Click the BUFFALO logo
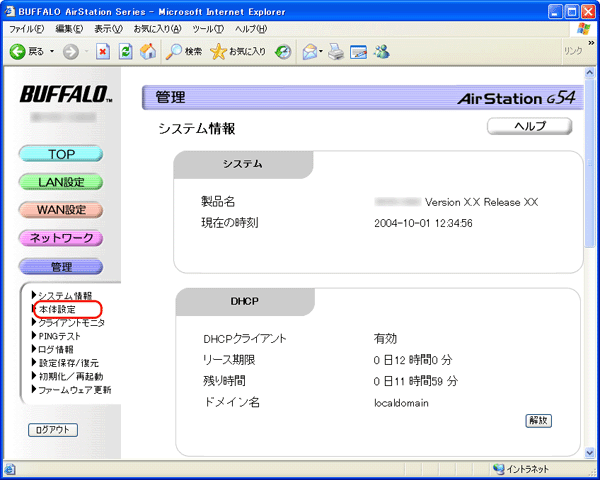This screenshot has width=600, height=480. click(x=66, y=94)
